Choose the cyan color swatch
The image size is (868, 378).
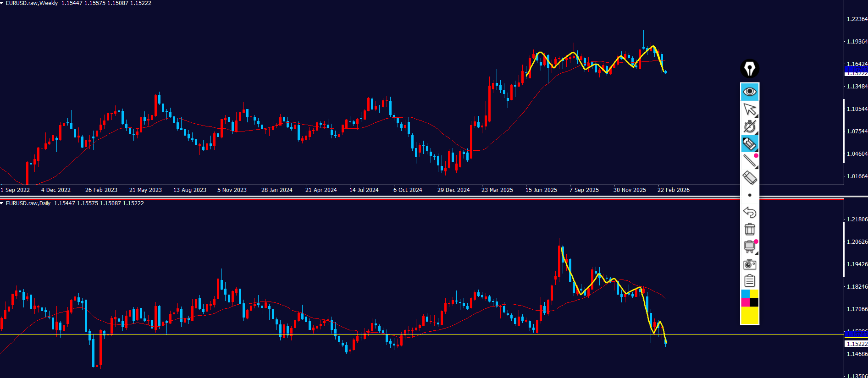click(745, 294)
